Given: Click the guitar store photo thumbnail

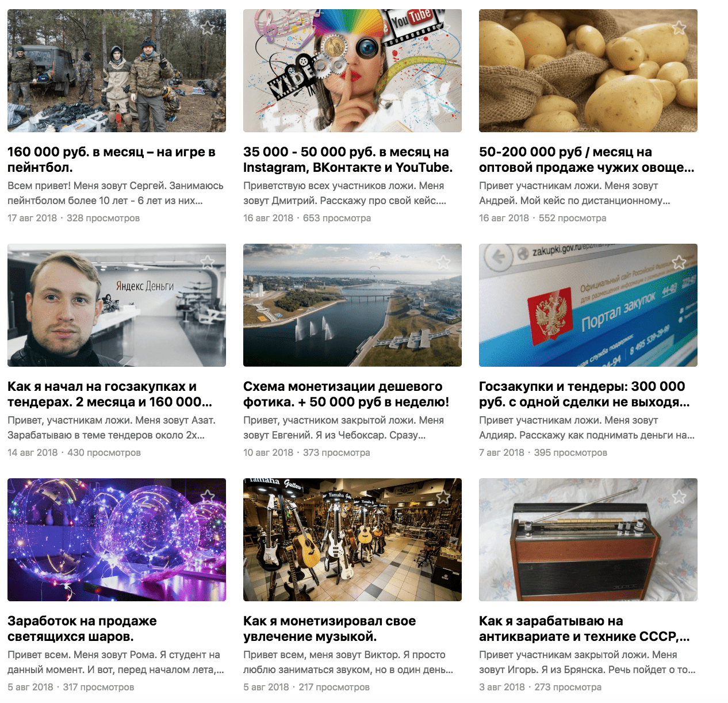Looking at the screenshot, I should pos(352,540).
